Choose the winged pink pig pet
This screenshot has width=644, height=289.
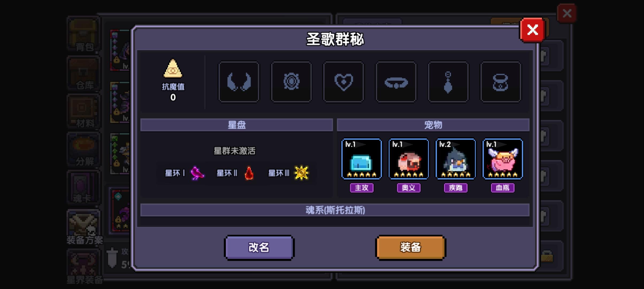coord(503,159)
